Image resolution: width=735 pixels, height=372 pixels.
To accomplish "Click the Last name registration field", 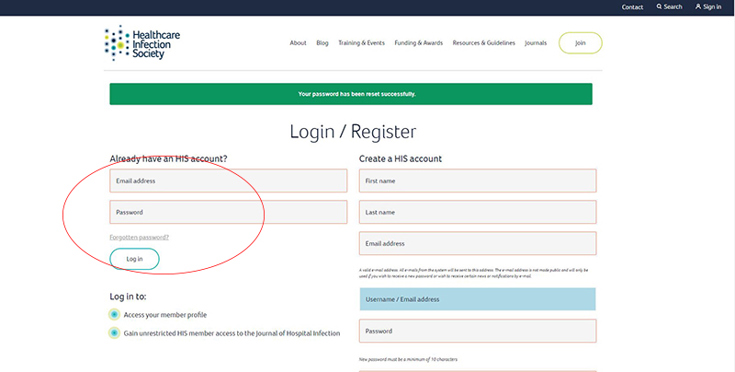I will (x=478, y=212).
